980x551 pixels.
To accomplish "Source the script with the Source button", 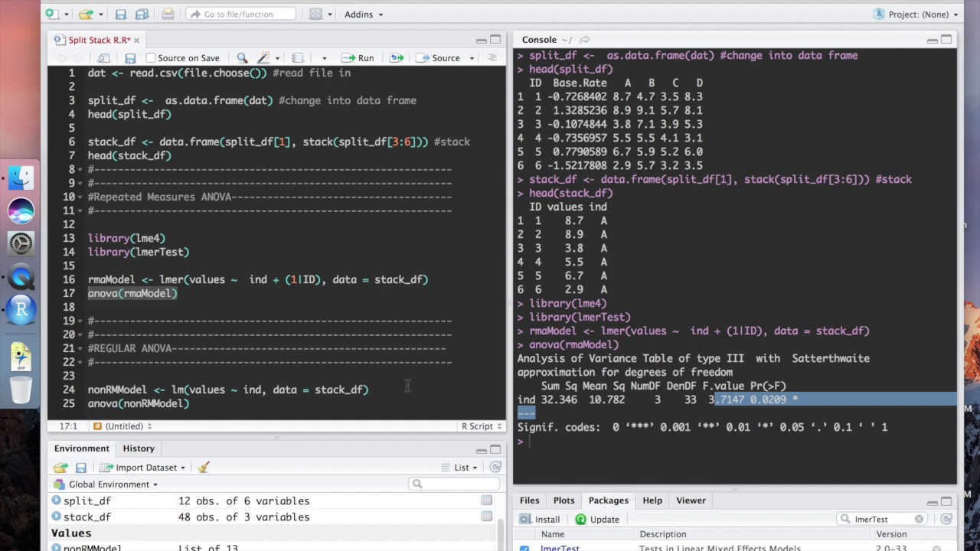I will coord(439,58).
